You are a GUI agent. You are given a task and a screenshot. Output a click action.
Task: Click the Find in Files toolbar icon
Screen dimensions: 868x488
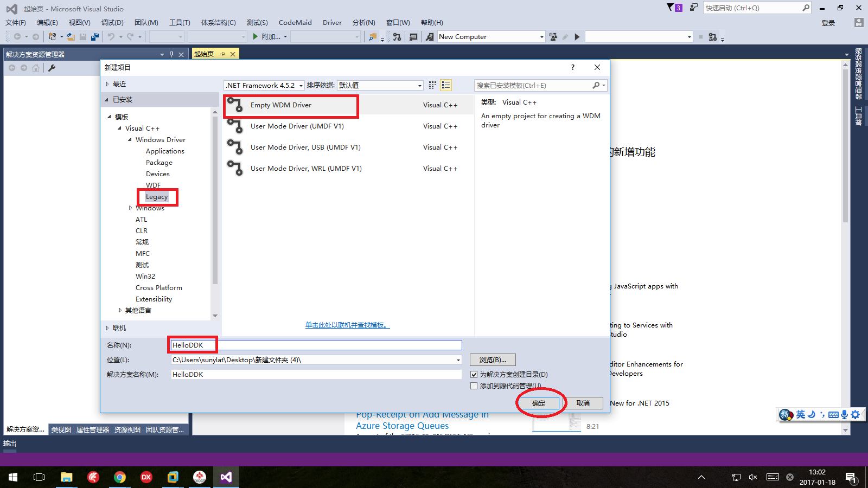click(x=373, y=37)
